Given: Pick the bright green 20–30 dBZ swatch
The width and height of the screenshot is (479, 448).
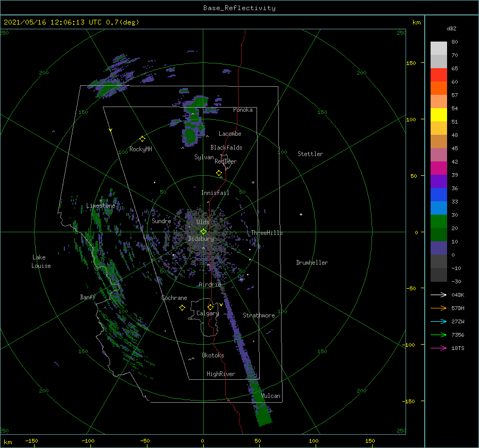Looking at the screenshot, I should tap(439, 222).
